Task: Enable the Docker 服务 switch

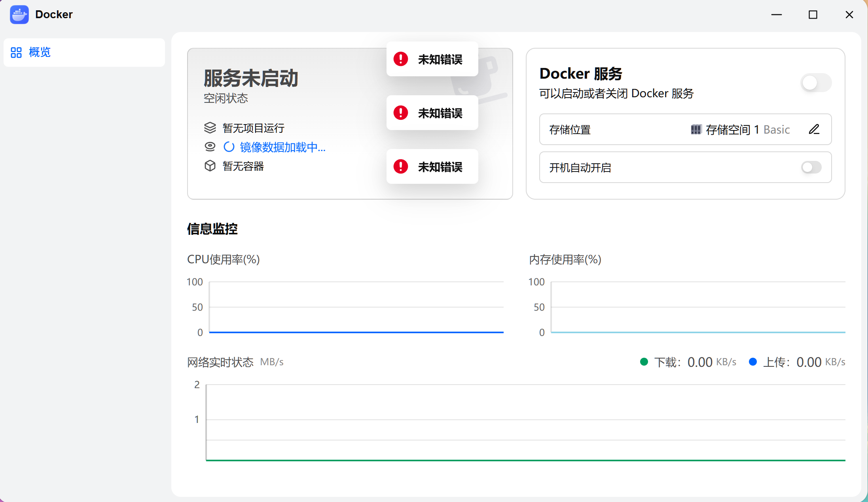Action: click(x=816, y=83)
